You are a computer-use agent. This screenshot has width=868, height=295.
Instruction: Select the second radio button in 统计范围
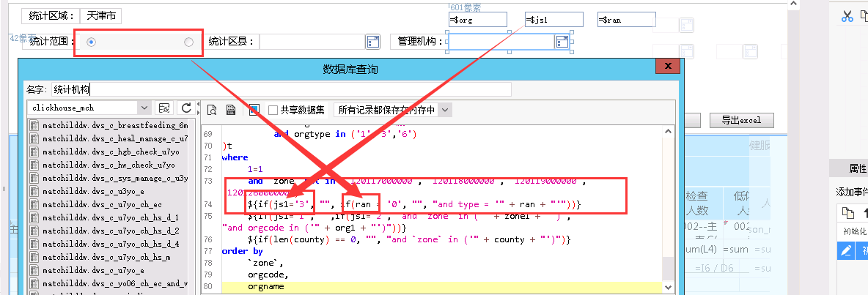coord(188,42)
